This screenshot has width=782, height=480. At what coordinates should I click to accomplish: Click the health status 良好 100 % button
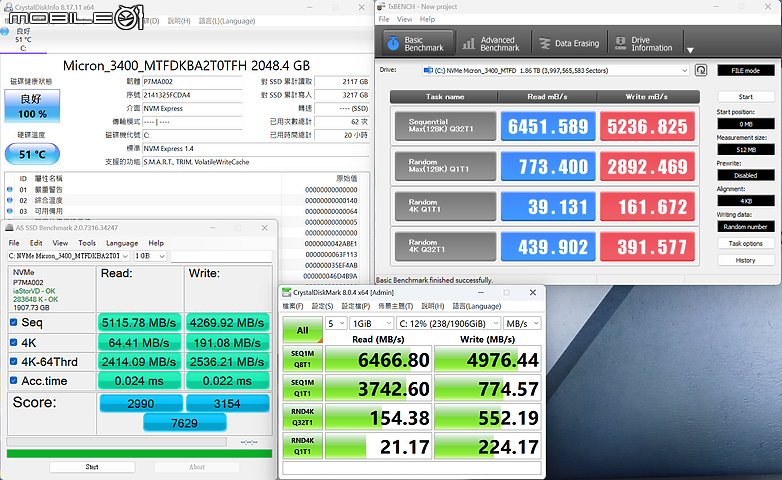click(32, 106)
